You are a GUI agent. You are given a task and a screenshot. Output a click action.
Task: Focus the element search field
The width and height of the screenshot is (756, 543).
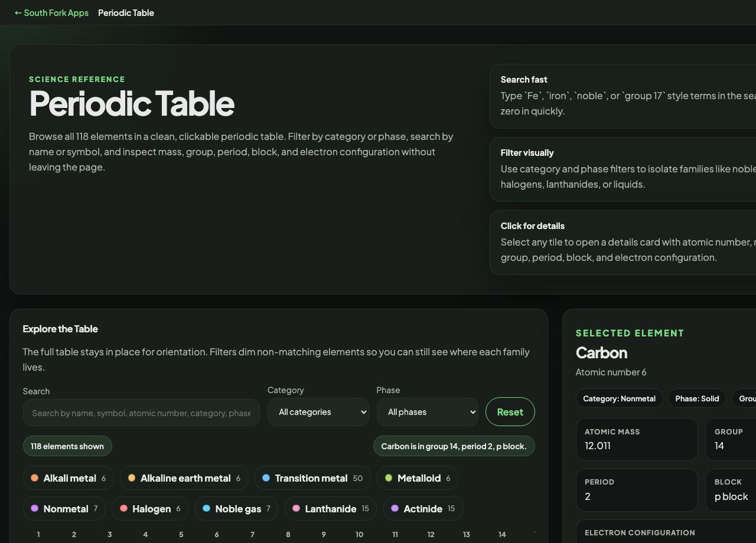[x=141, y=413]
